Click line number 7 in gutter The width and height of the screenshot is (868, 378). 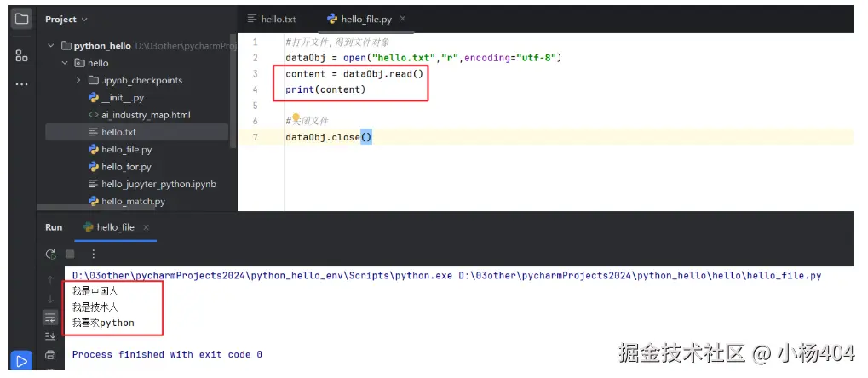[256, 137]
